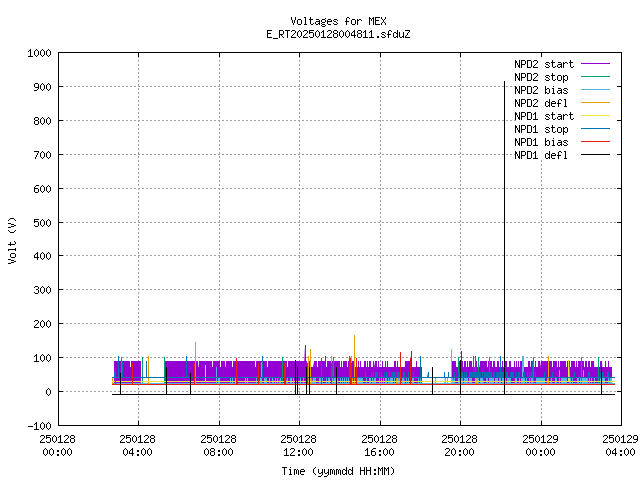The height and width of the screenshot is (480, 640).
Task: Click the 200 y-axis tick label
Action: (x=42, y=324)
